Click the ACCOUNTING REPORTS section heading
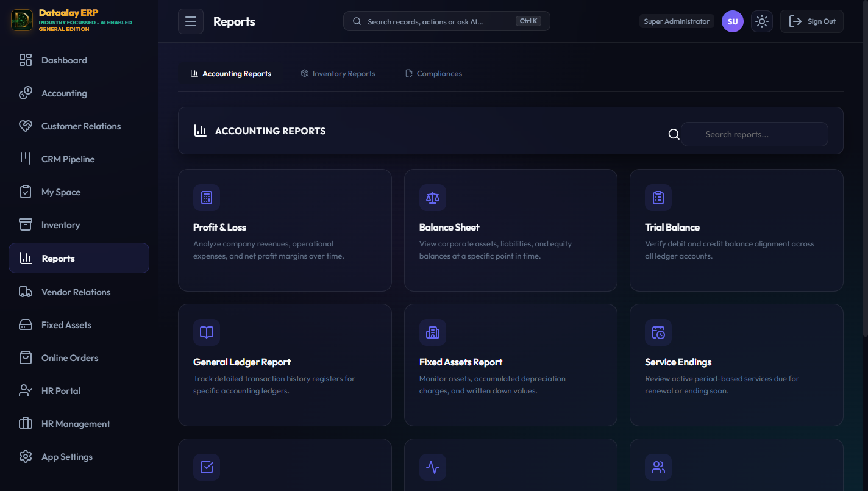Screen dimensions: 868x491 [271, 131]
